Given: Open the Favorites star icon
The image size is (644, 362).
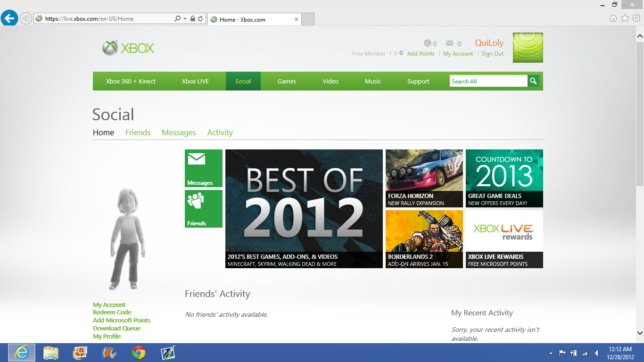Looking at the screenshot, I should tap(625, 18).
